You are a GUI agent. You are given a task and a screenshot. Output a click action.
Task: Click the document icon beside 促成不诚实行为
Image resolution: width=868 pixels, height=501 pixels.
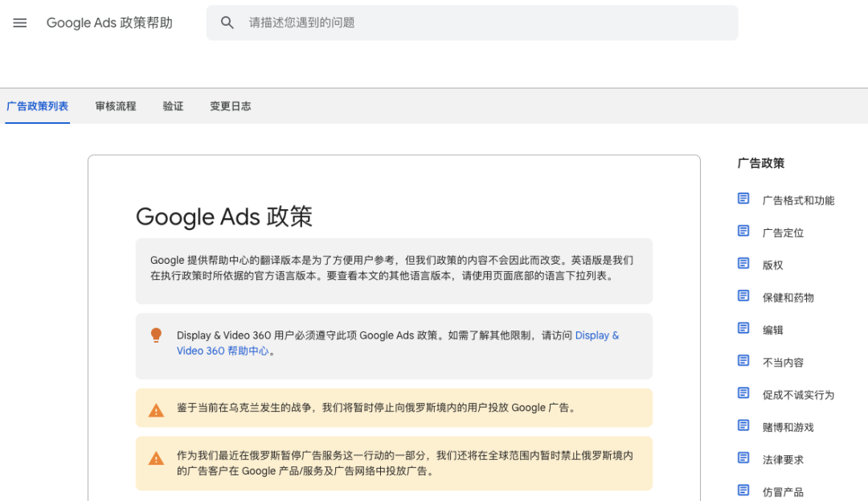tap(743, 393)
